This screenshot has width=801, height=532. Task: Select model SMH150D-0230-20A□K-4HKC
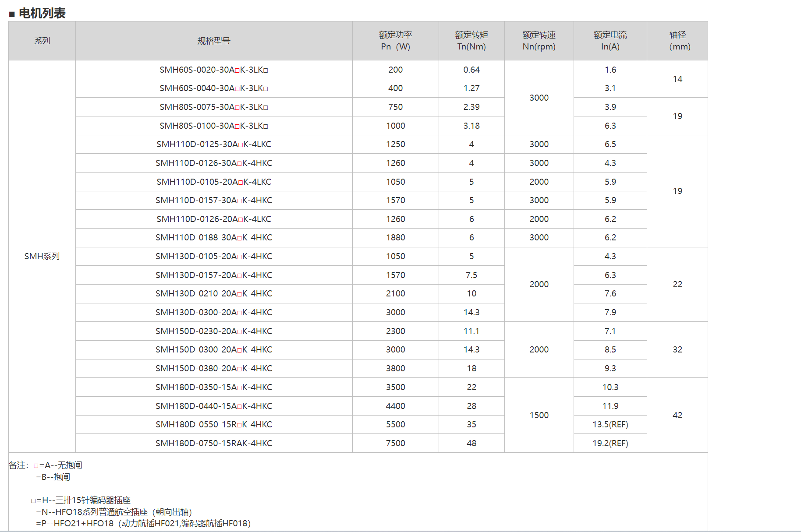[x=214, y=331]
